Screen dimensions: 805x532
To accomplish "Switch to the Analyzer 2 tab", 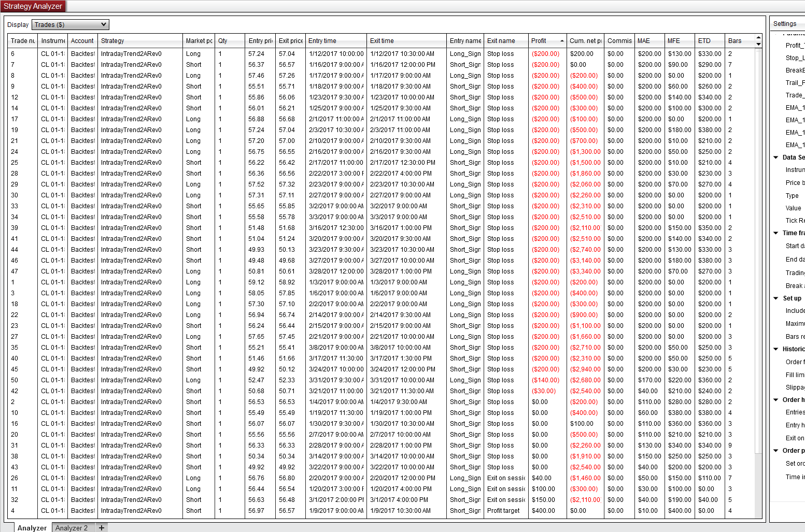I will tap(72, 528).
